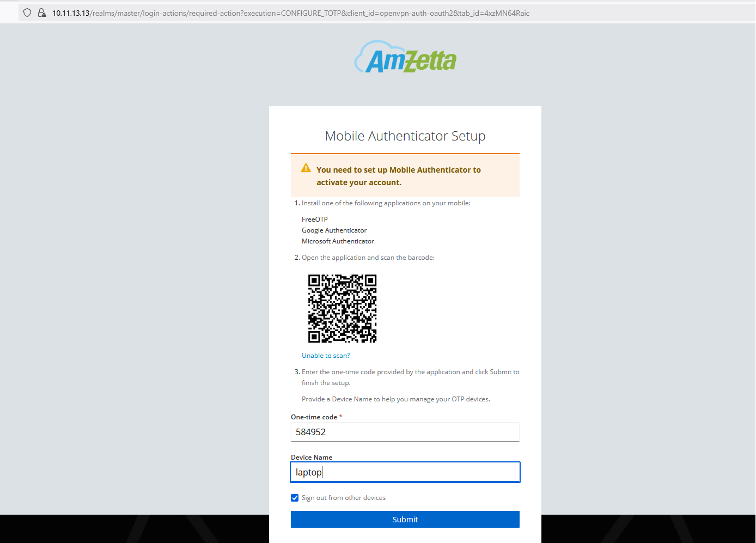The image size is (756, 543).
Task: Disable the Sign out from other devices option
Action: [x=295, y=497]
